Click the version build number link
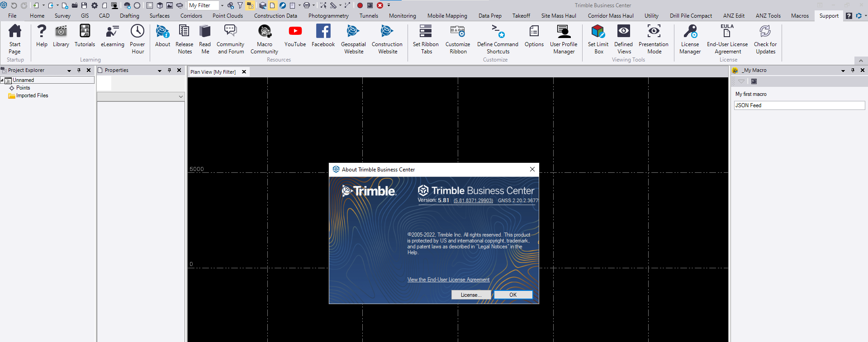Viewport: 868px width, 342px height. (x=473, y=200)
